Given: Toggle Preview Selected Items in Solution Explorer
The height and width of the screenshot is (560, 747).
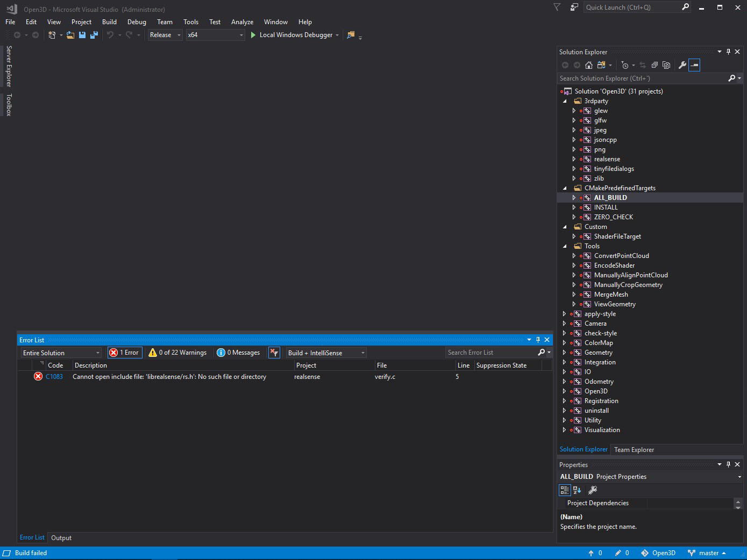Looking at the screenshot, I should coord(694,65).
